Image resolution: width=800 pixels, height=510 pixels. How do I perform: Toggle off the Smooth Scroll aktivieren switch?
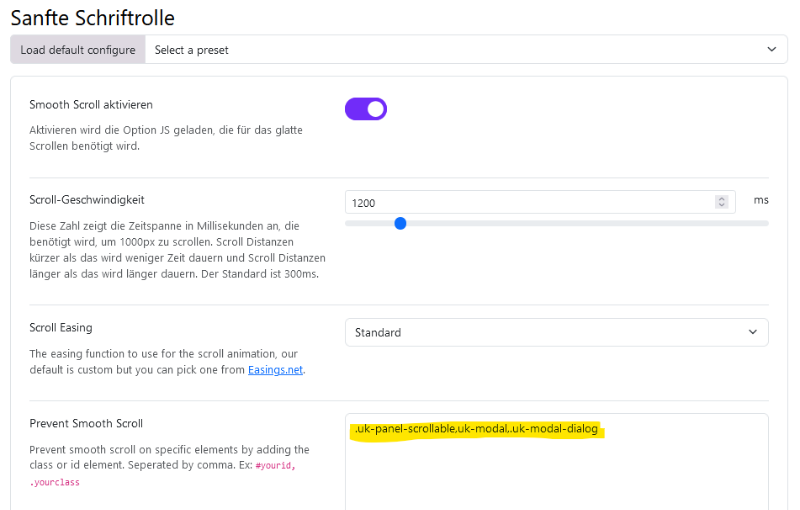click(366, 109)
